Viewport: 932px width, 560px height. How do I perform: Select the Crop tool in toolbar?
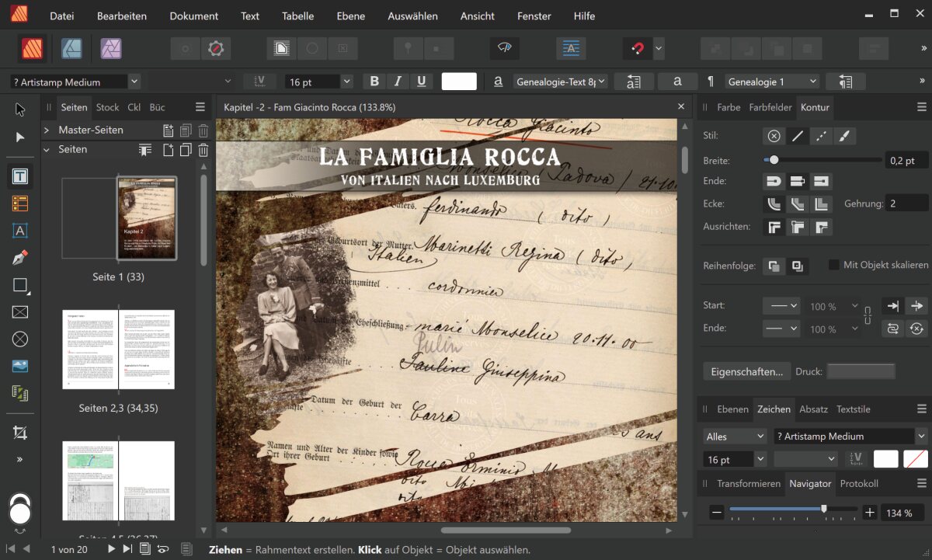click(x=20, y=432)
